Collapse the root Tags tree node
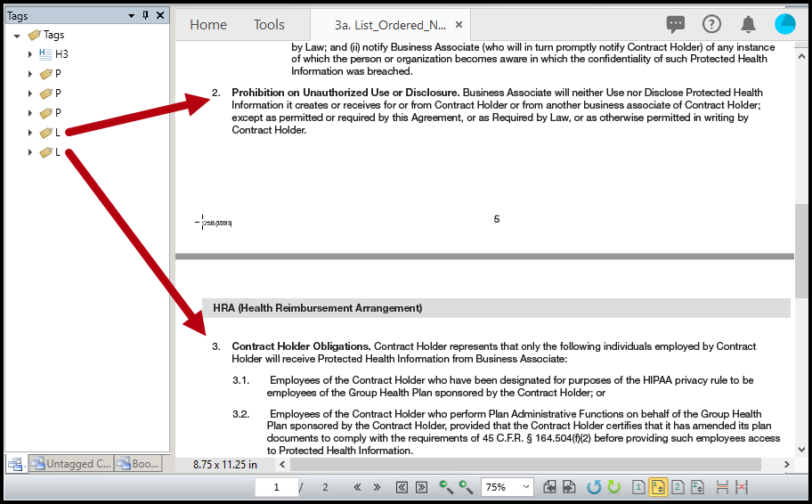 (17, 36)
